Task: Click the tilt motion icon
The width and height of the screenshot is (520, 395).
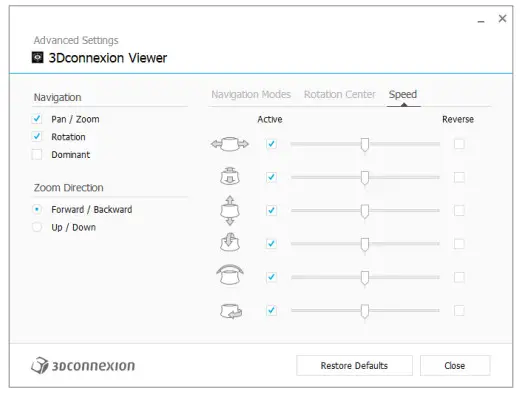Action: point(230,242)
